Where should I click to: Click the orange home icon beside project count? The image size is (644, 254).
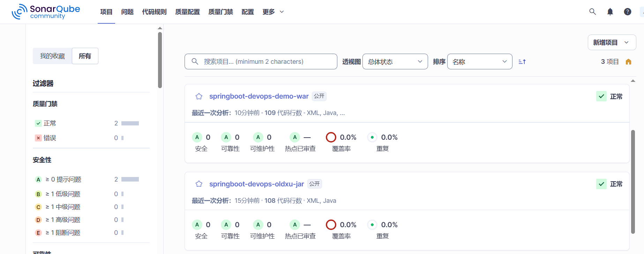(x=628, y=62)
